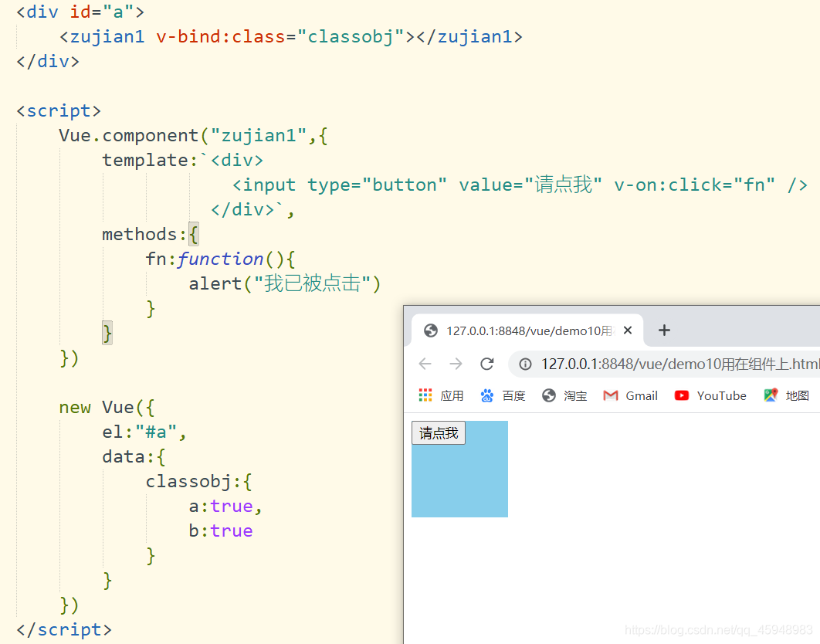Reload the page with the refresh icon
Image resolution: width=820 pixels, height=644 pixels.
coord(487,364)
